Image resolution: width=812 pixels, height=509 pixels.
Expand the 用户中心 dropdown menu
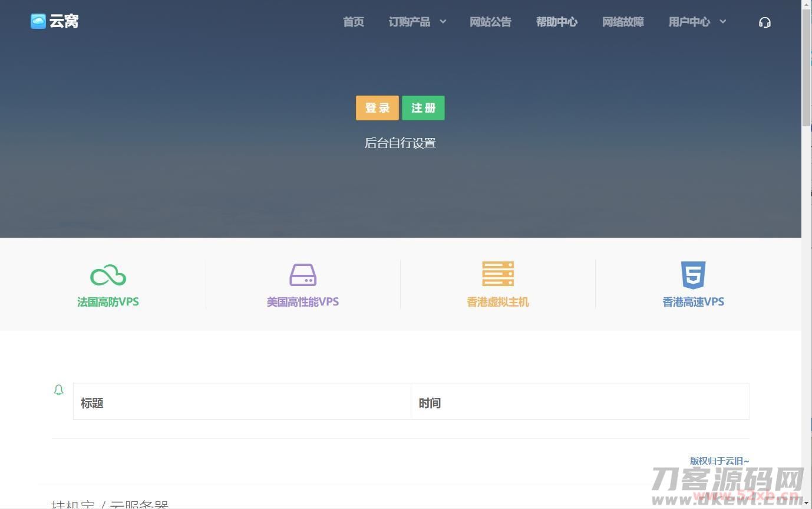(x=697, y=22)
